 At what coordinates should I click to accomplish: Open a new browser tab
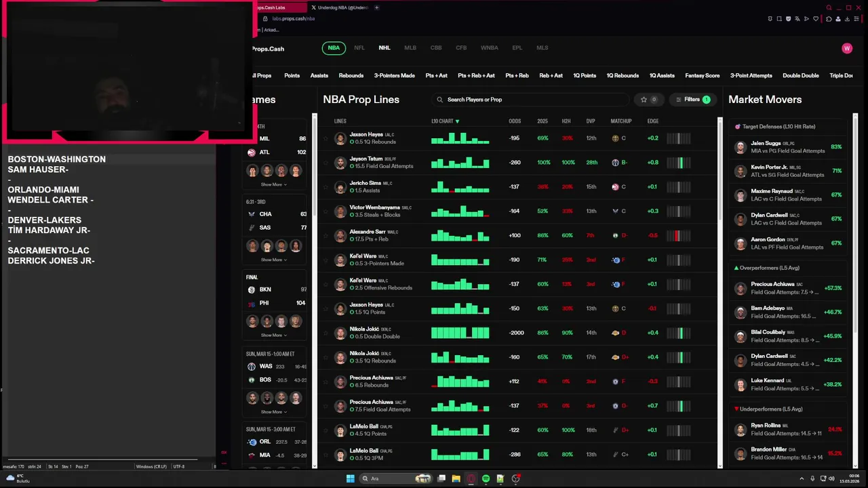coord(376,7)
